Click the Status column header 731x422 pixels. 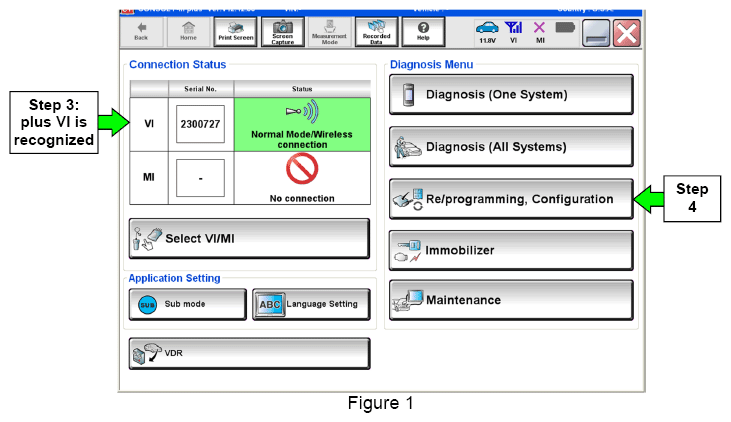tap(302, 89)
